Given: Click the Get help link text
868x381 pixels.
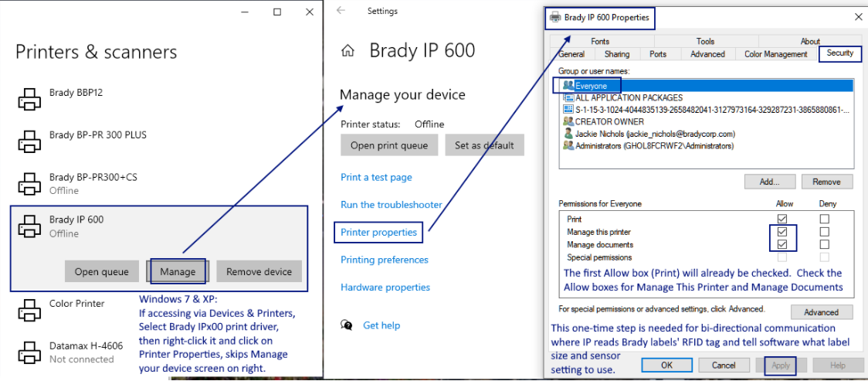Looking at the screenshot, I should pyautogui.click(x=381, y=325).
